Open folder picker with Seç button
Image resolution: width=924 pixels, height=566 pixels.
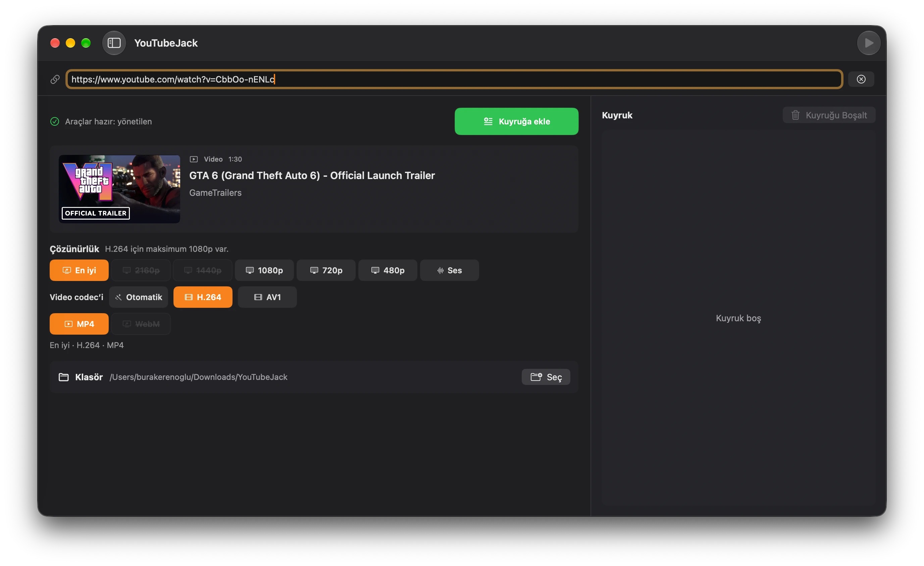(546, 377)
